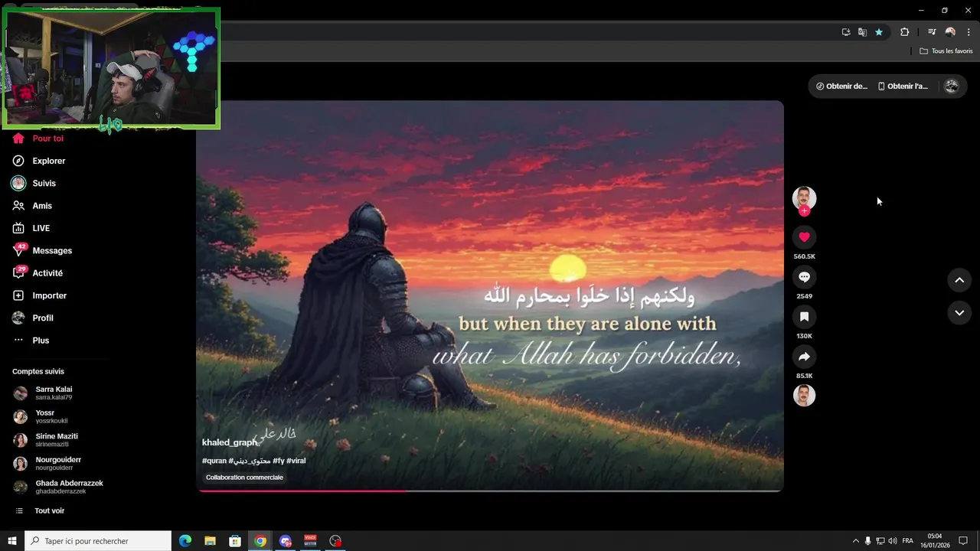Switch the FRA input language
The height and width of the screenshot is (551, 980).
coord(908,541)
